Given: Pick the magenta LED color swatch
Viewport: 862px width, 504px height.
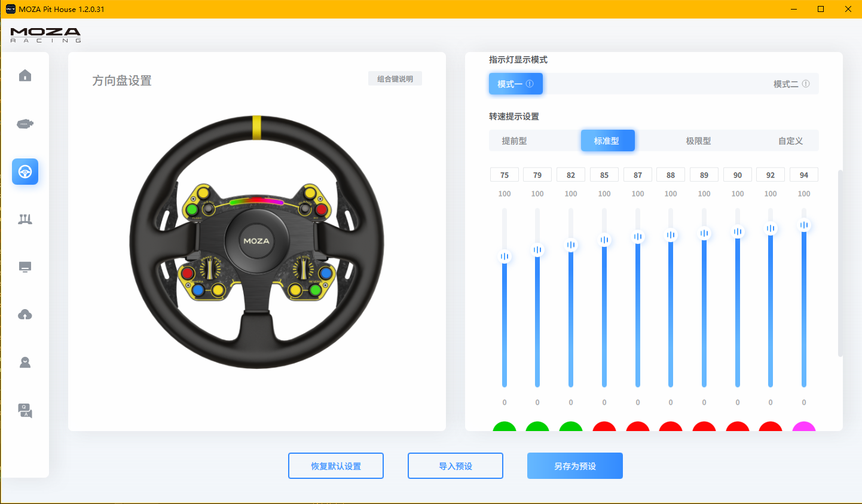Looking at the screenshot, I should tap(804, 426).
